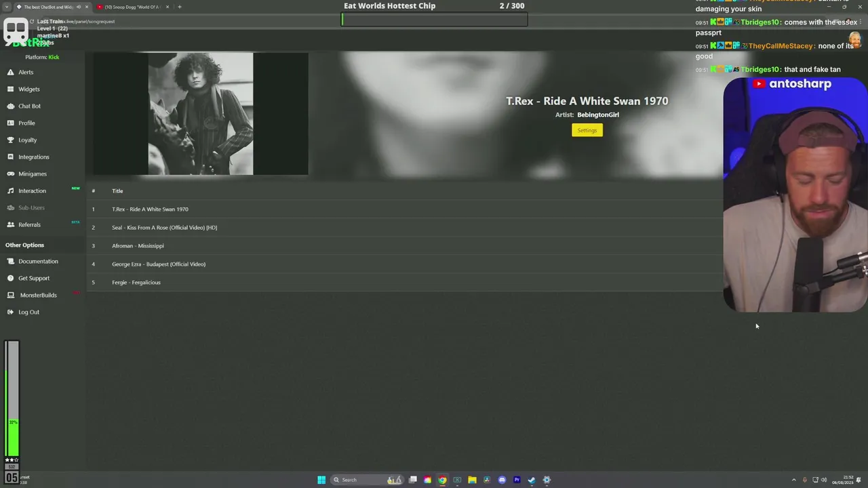The image size is (868, 488).
Task: Click the Log Out link
Action: pyautogui.click(x=28, y=312)
